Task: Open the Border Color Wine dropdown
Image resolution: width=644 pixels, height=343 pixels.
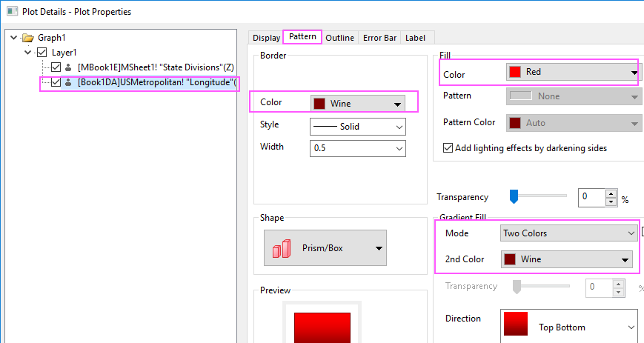Action: [x=358, y=104]
